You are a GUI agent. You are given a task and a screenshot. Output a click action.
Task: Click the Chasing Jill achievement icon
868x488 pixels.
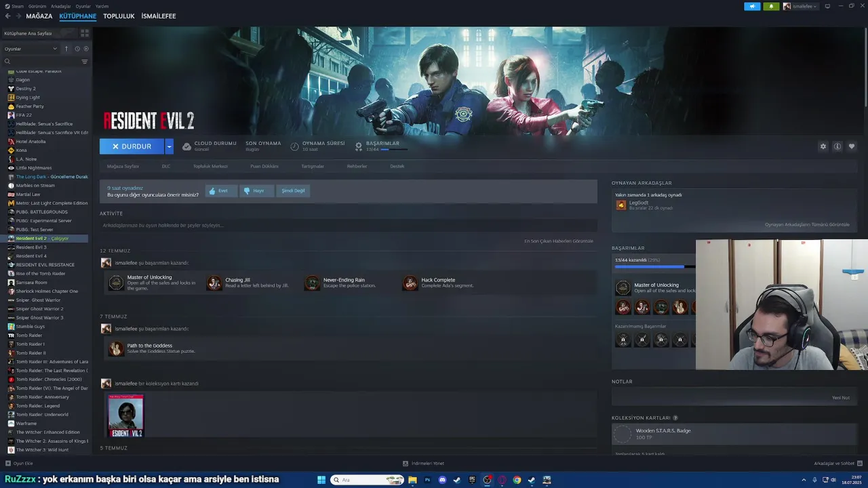(x=214, y=283)
